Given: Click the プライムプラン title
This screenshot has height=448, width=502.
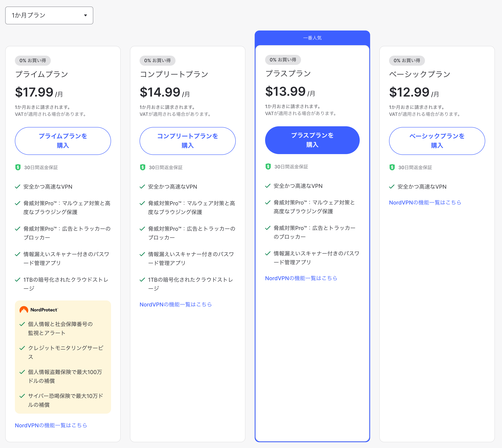Looking at the screenshot, I should (x=42, y=74).
